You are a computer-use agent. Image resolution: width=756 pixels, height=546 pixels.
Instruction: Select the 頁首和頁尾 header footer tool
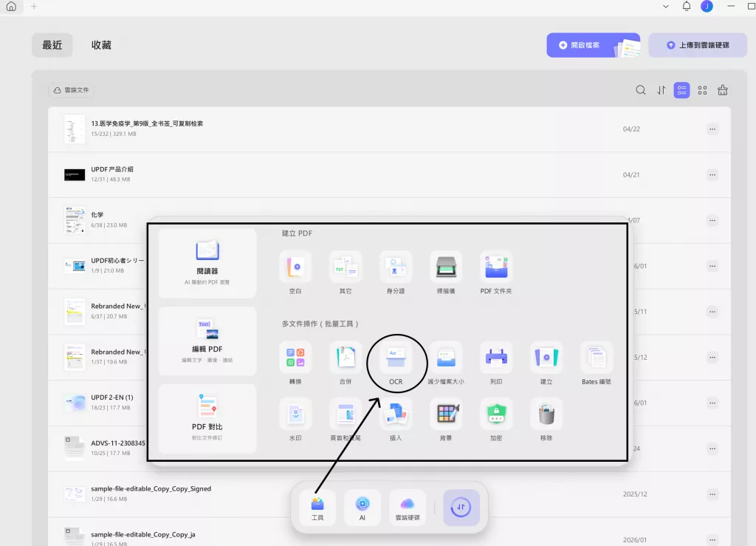pyautogui.click(x=346, y=414)
